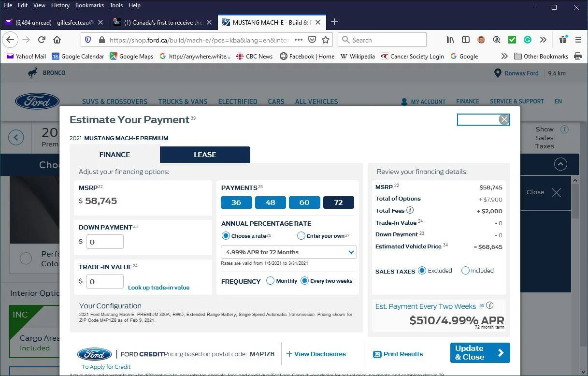Image resolution: width=588 pixels, height=376 pixels.
Task: Choose the 48 month payment term
Action: click(270, 202)
